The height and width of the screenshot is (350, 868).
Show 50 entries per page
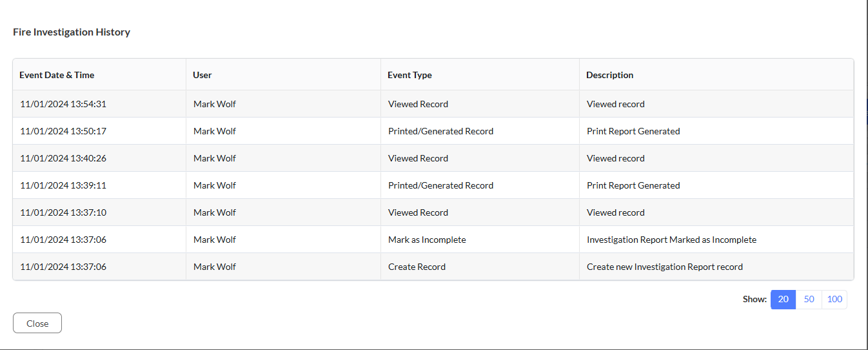[809, 300]
